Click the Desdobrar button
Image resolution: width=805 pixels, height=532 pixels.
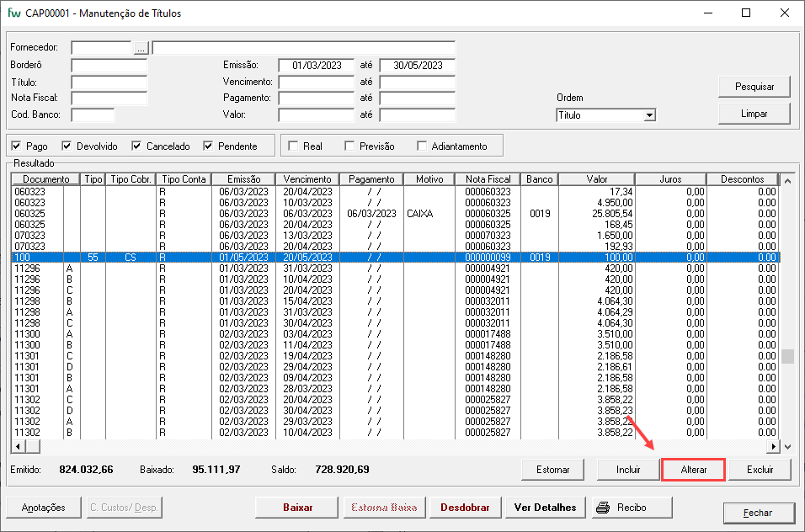465,508
